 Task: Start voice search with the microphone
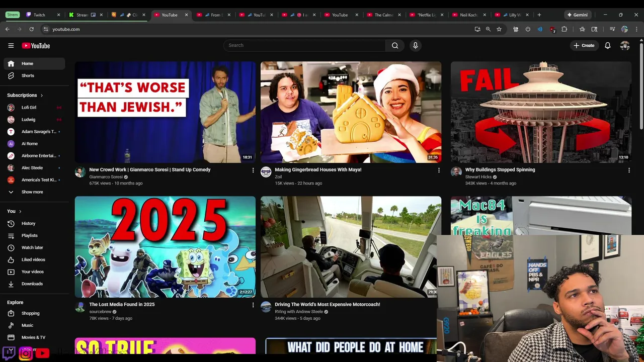point(415,45)
